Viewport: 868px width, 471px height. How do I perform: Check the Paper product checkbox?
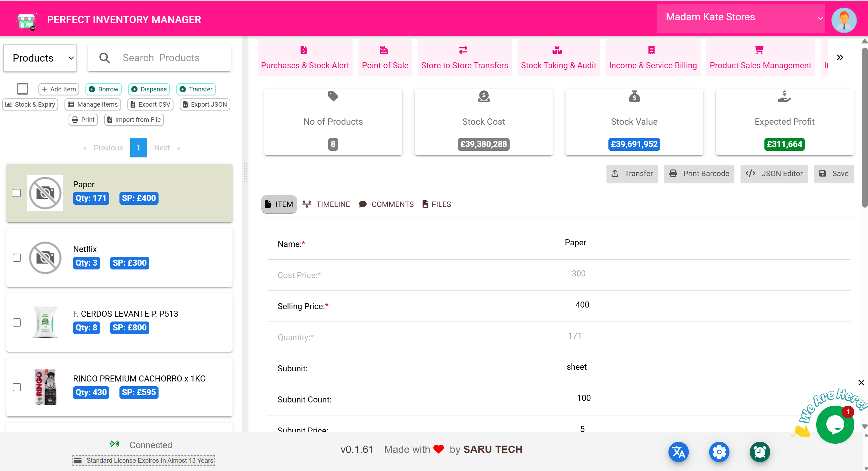tap(17, 193)
